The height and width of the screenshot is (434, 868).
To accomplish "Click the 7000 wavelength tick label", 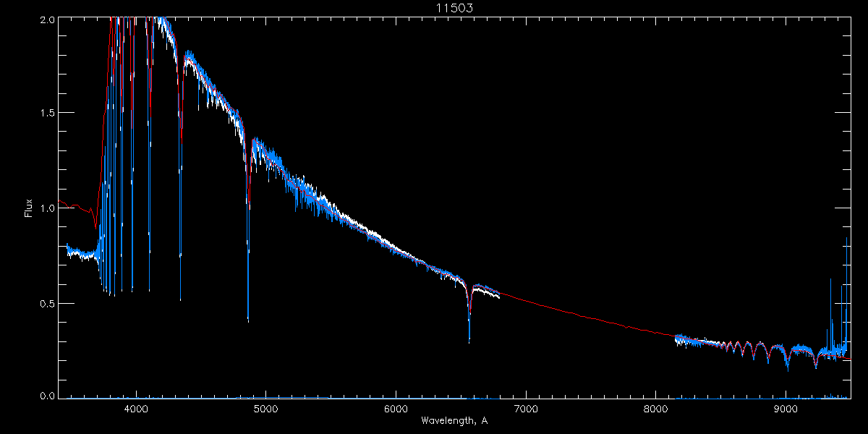I will [526, 409].
